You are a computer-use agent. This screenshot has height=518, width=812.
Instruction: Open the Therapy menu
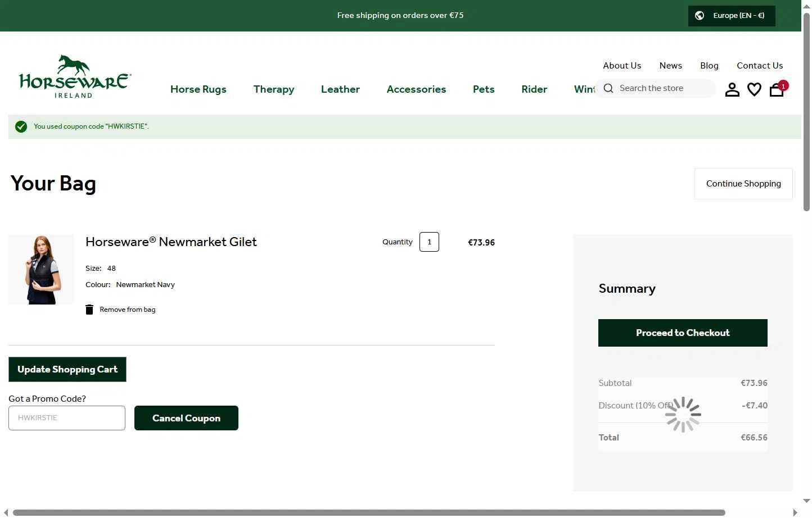(x=274, y=89)
